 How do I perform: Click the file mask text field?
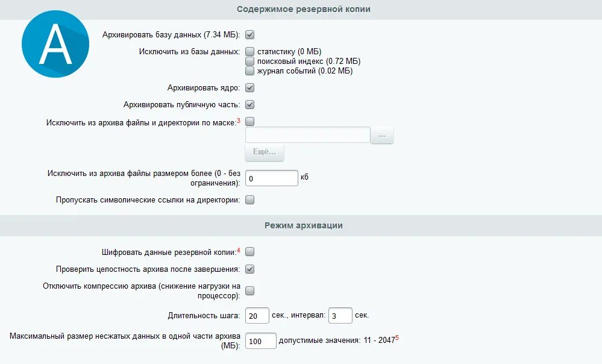307,135
